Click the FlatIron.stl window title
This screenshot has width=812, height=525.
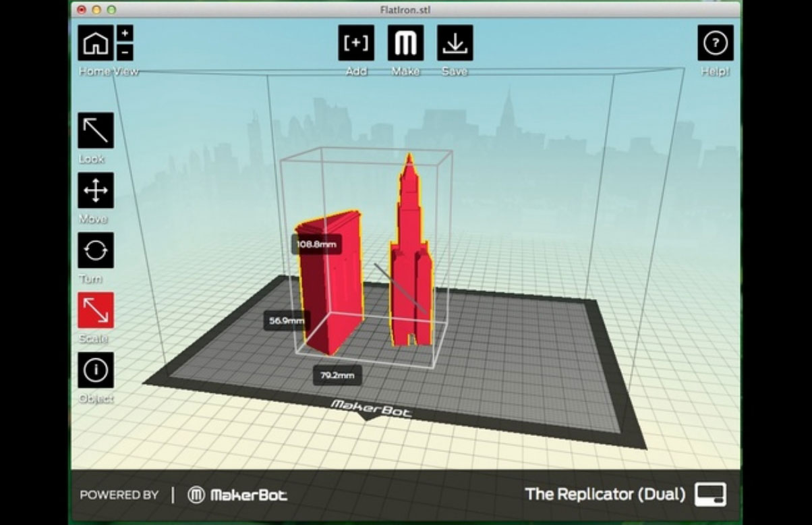pos(405,9)
